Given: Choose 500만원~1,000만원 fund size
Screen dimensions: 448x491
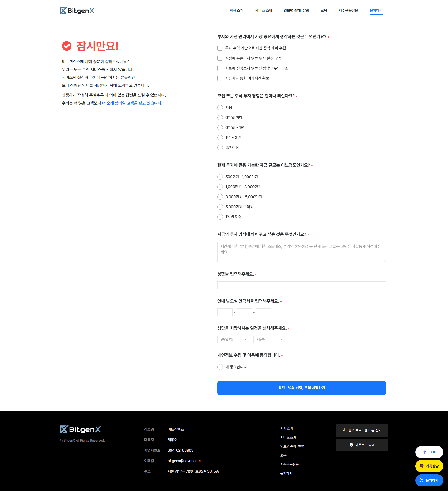Looking at the screenshot, I should 220,177.
